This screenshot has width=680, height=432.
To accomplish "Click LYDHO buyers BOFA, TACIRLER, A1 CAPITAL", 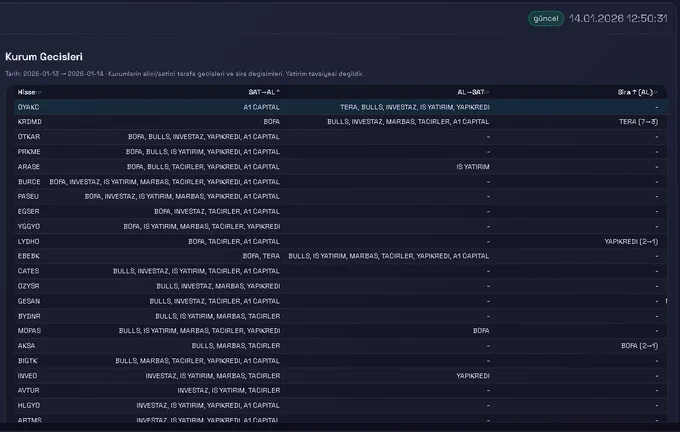I will point(234,242).
